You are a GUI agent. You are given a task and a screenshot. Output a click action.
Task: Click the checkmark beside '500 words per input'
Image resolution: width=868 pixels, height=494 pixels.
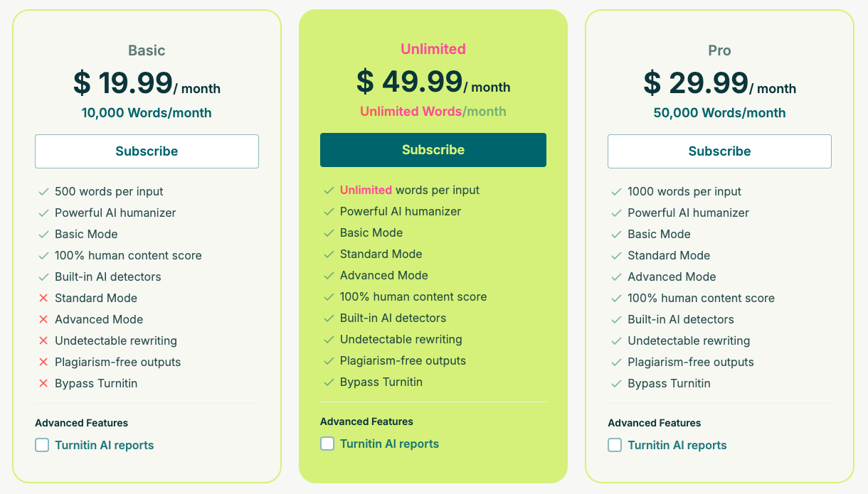pos(42,191)
